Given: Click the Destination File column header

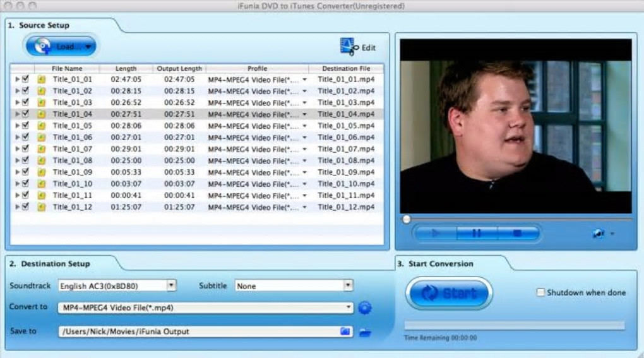Looking at the screenshot, I should (346, 69).
